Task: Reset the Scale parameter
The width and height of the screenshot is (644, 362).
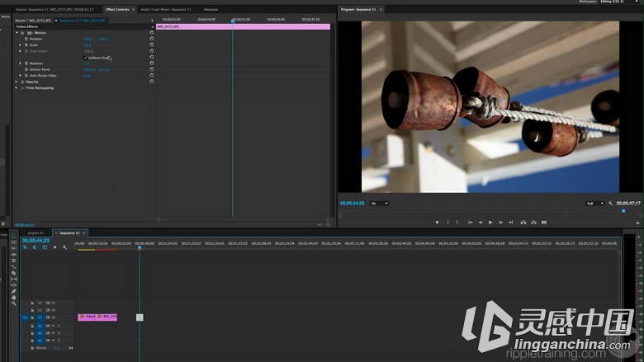Action: (x=152, y=45)
